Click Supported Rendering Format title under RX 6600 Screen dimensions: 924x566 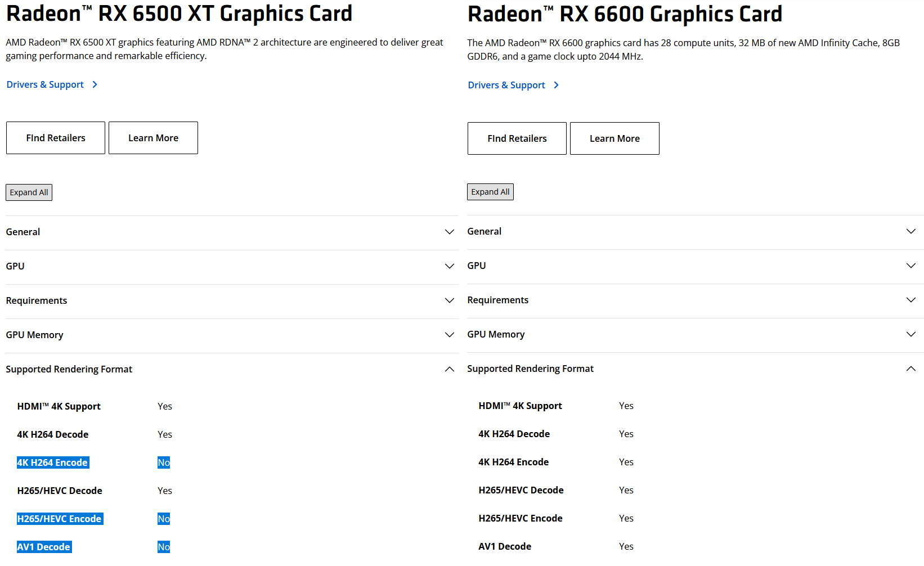(x=531, y=369)
